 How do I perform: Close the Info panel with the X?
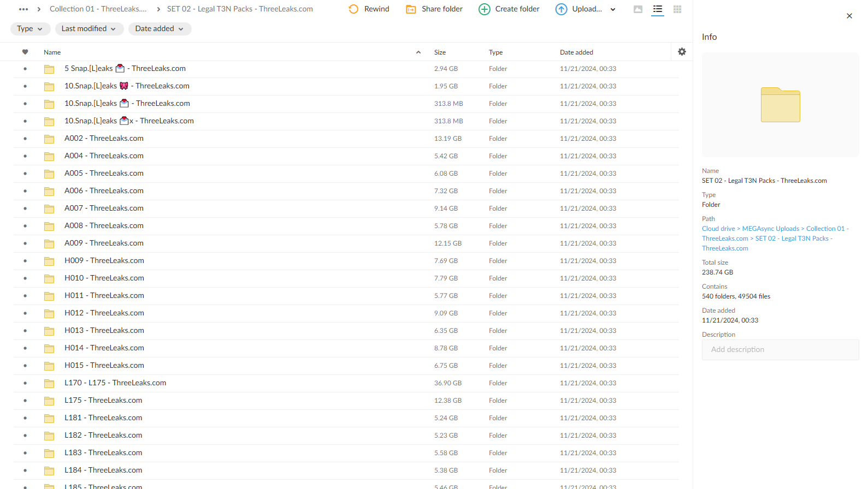point(849,16)
